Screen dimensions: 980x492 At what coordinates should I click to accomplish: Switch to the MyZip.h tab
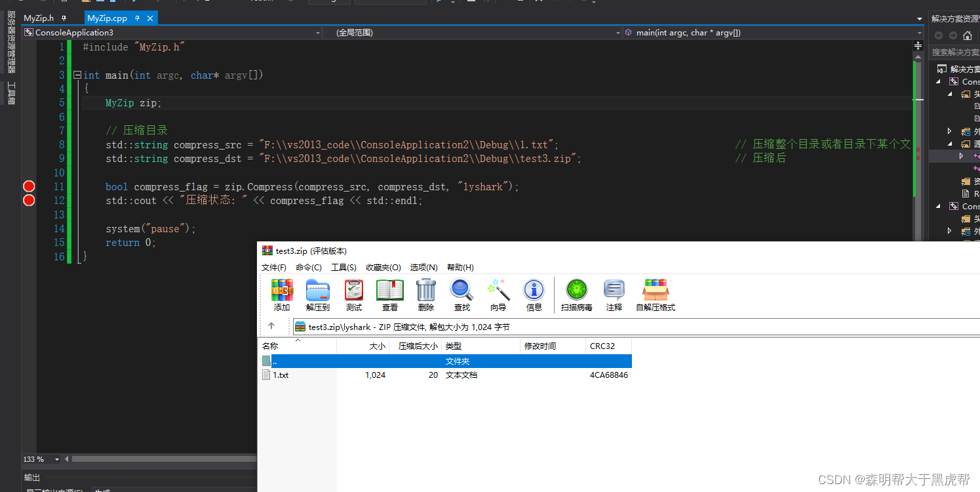point(39,18)
